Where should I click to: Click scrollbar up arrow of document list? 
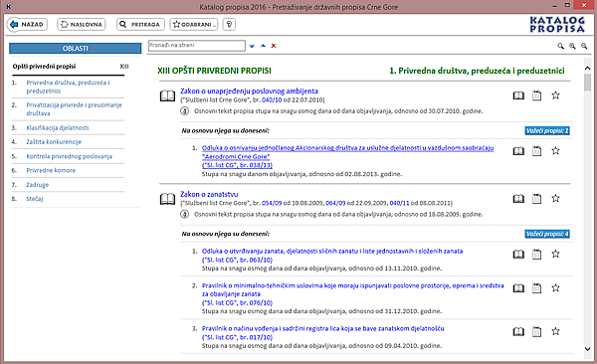point(587,68)
